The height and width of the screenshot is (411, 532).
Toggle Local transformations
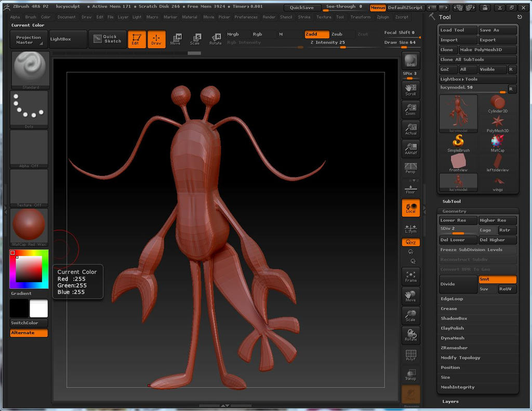coord(410,208)
